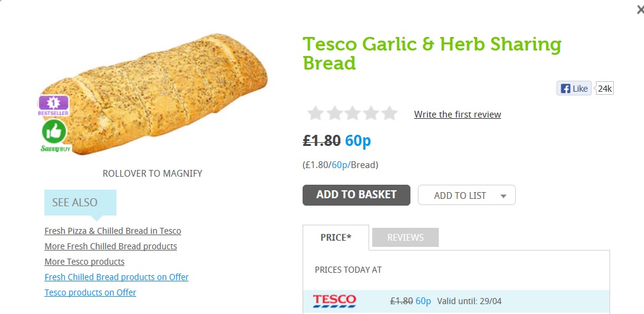Viewport: 644px width, 314px height.
Task: Switch to the Reviews tab
Action: pos(406,238)
